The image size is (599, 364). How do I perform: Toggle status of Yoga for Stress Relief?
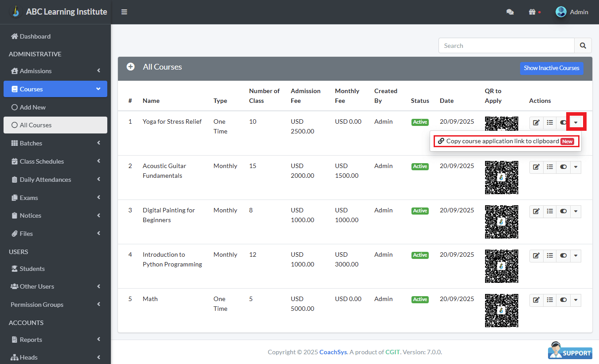click(563, 122)
